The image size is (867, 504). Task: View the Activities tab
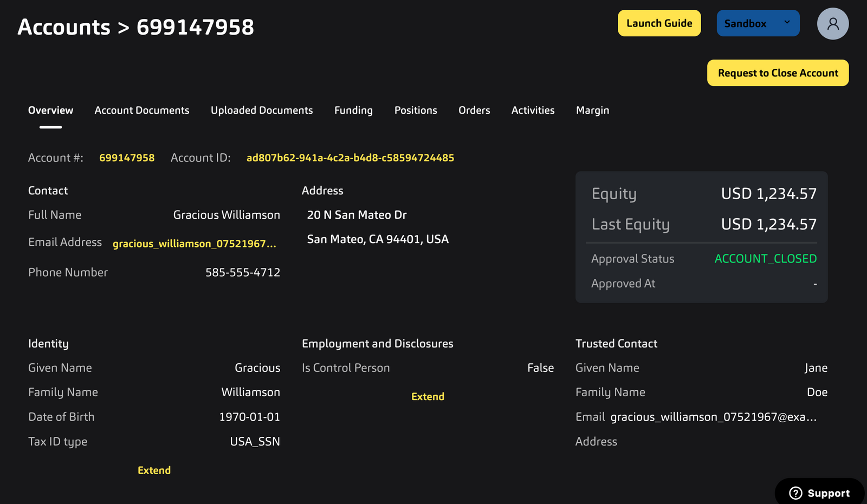(x=533, y=110)
